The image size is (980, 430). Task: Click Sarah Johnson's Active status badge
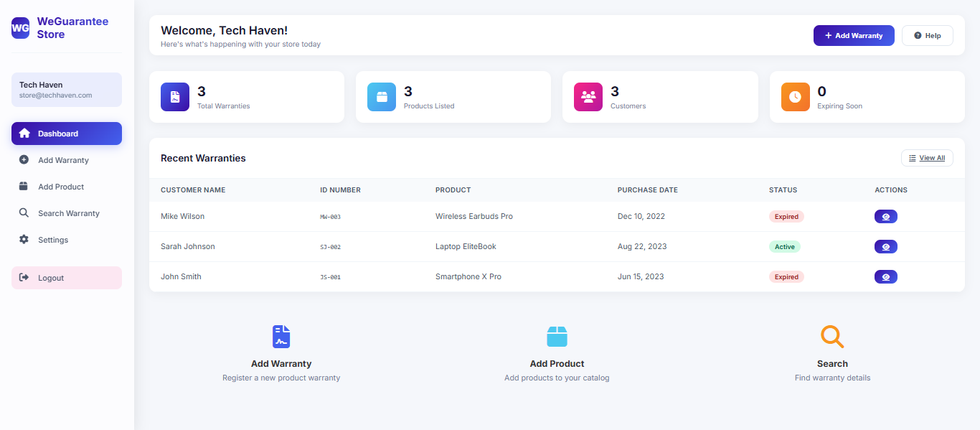click(x=785, y=246)
